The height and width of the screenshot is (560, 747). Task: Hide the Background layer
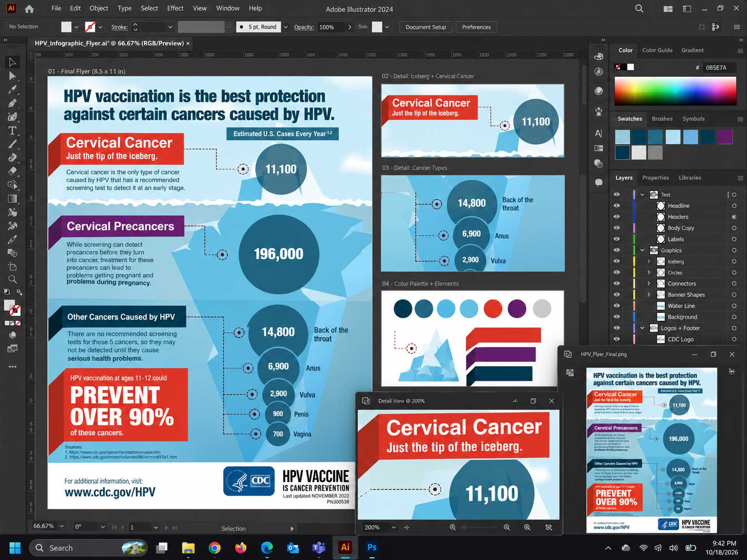point(616,317)
